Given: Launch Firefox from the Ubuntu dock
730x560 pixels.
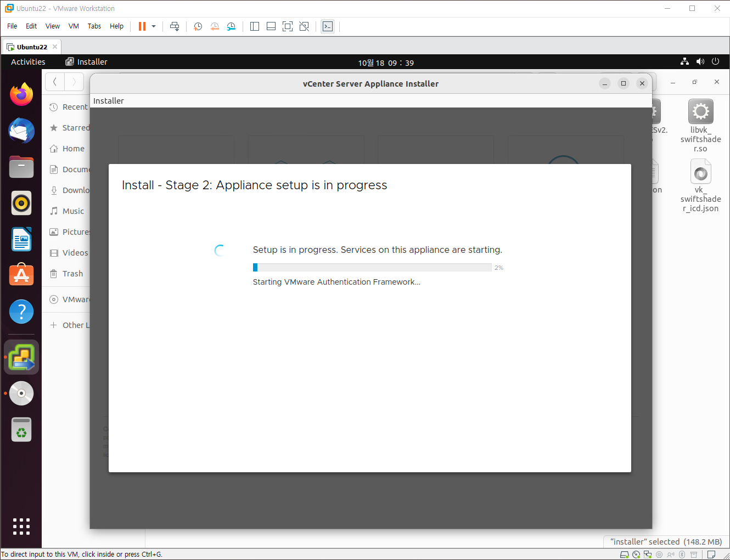Looking at the screenshot, I should [x=21, y=94].
